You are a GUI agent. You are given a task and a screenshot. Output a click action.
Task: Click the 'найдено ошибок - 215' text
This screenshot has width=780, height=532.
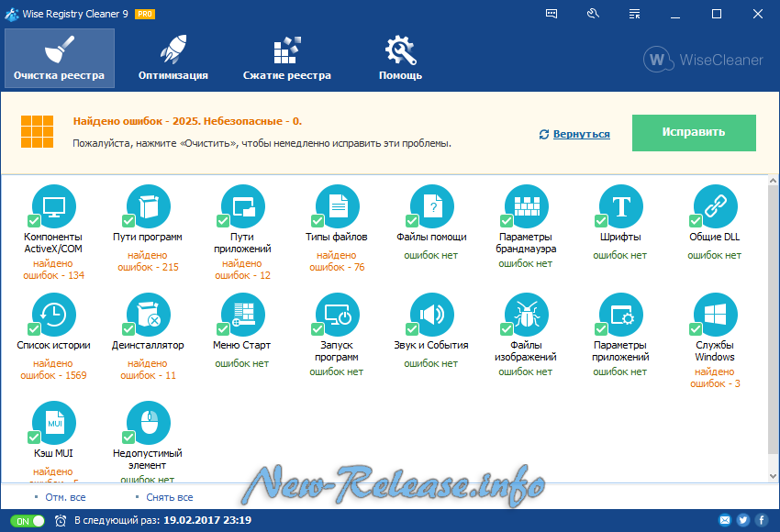[x=148, y=261]
